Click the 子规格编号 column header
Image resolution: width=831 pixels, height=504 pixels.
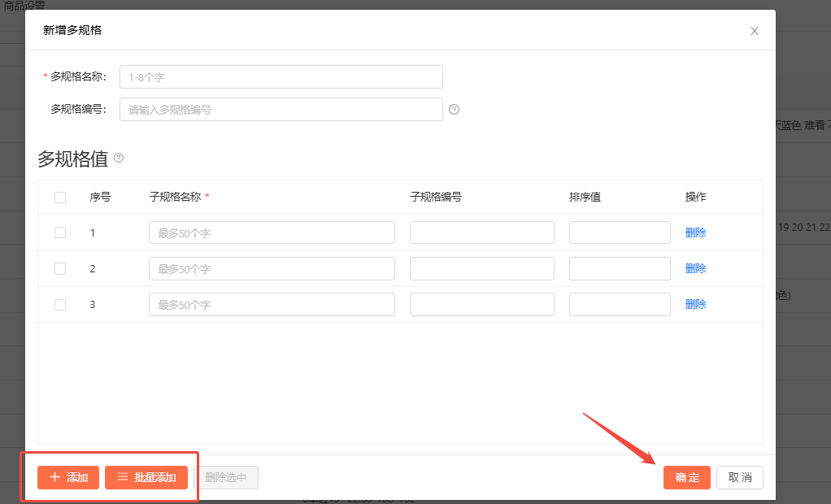point(436,198)
